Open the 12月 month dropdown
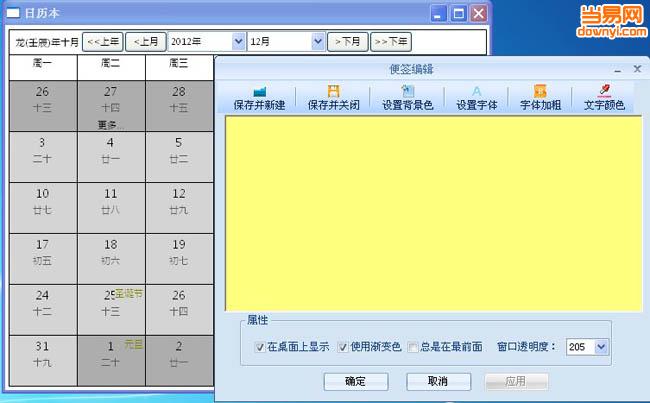This screenshot has height=403, width=650. tap(318, 41)
